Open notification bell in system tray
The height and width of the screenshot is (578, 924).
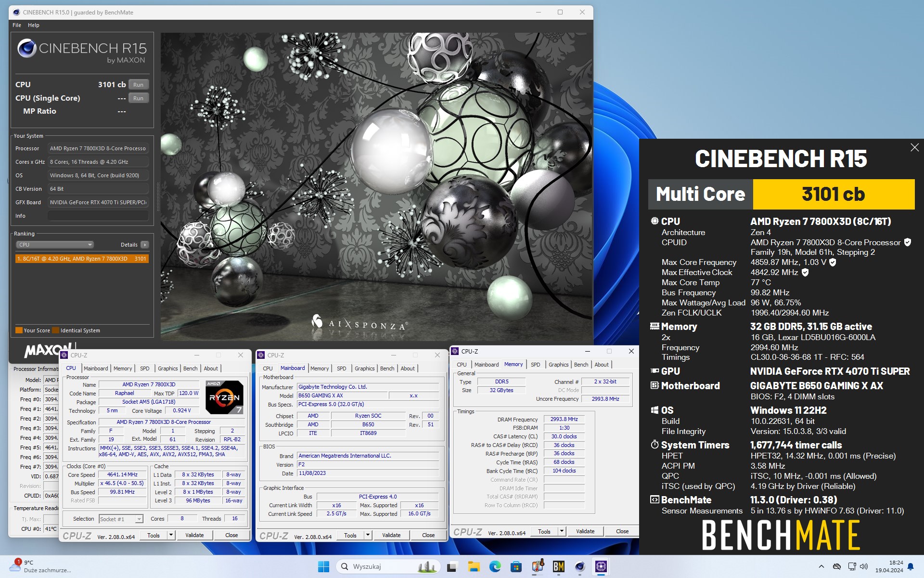point(911,567)
